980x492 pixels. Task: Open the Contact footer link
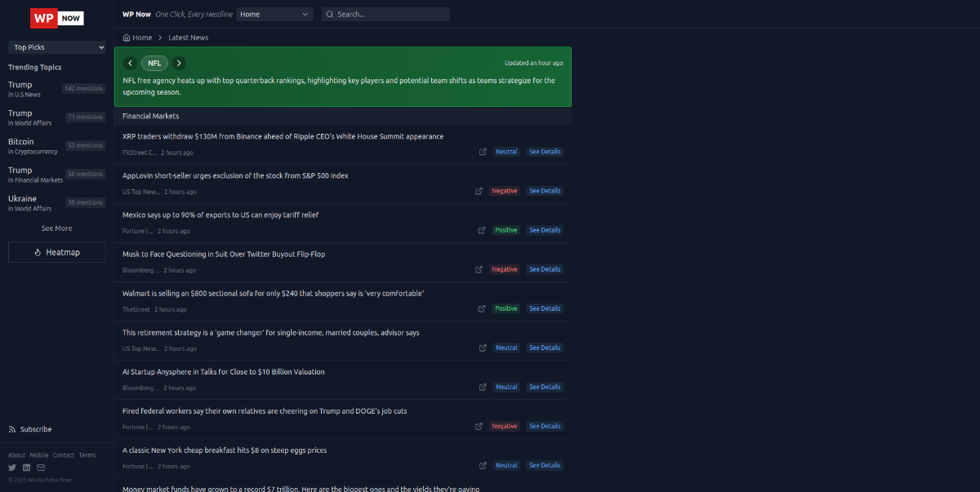(x=64, y=455)
